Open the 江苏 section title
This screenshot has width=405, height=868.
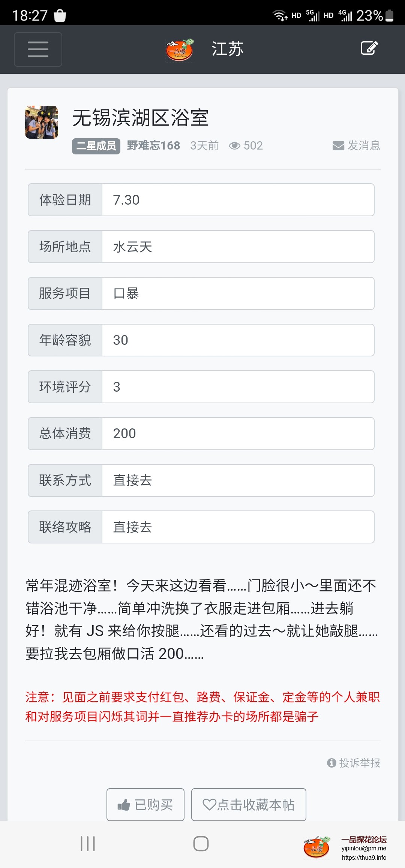coord(227,49)
